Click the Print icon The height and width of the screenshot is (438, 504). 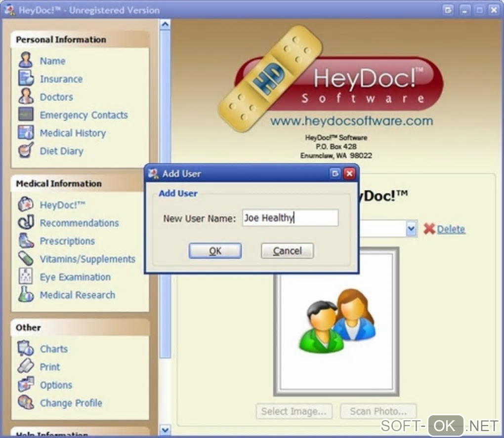point(26,366)
